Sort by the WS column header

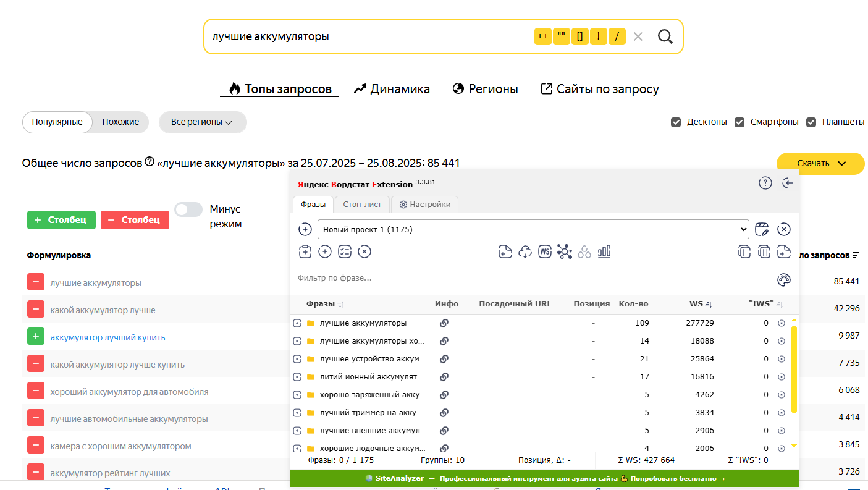(701, 304)
